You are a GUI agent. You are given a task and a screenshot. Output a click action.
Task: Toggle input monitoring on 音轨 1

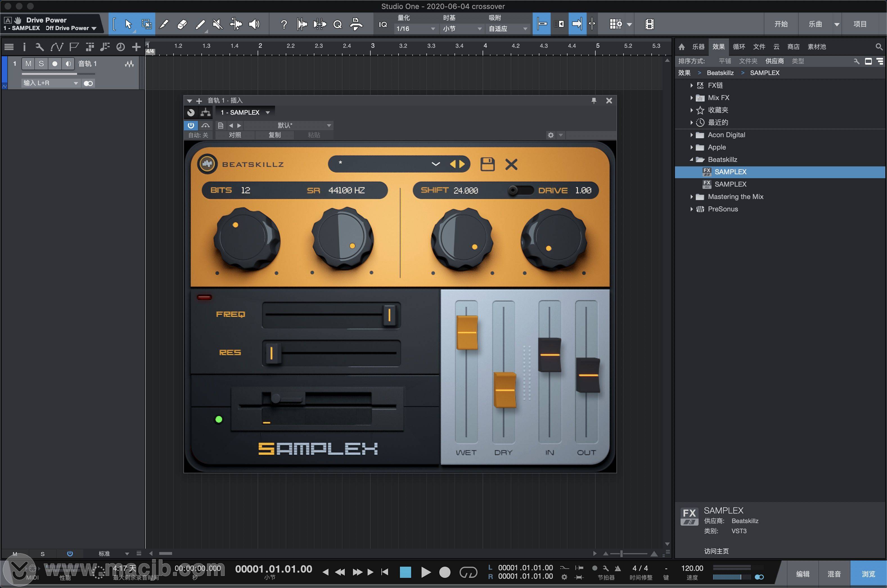pos(68,64)
